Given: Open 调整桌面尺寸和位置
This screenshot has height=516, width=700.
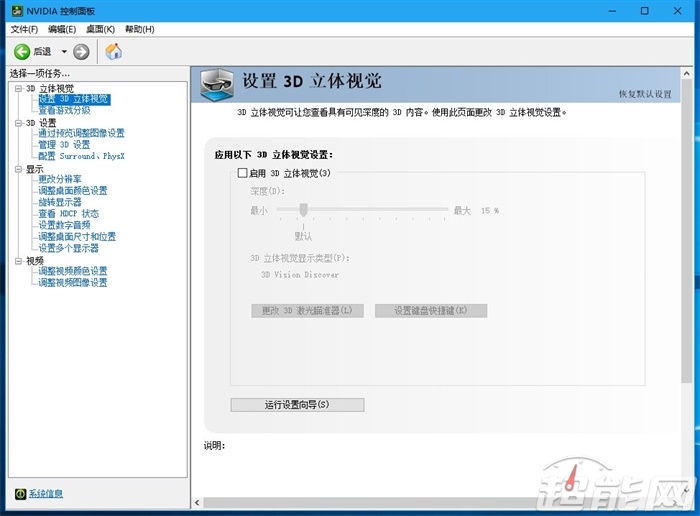Looking at the screenshot, I should (x=77, y=237).
